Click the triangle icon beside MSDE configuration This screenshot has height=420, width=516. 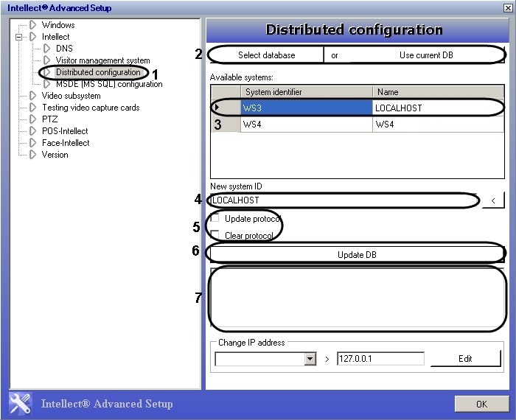pyautogui.click(x=46, y=84)
